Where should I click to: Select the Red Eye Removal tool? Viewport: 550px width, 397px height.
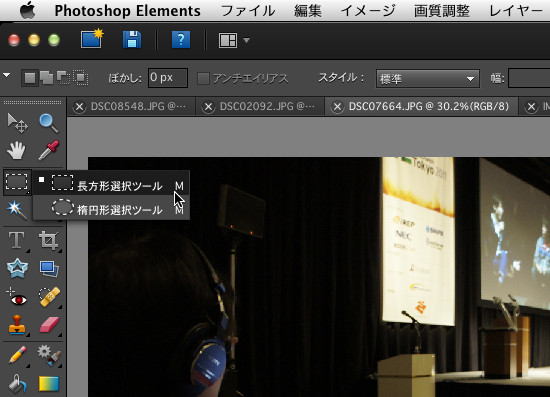tap(16, 296)
